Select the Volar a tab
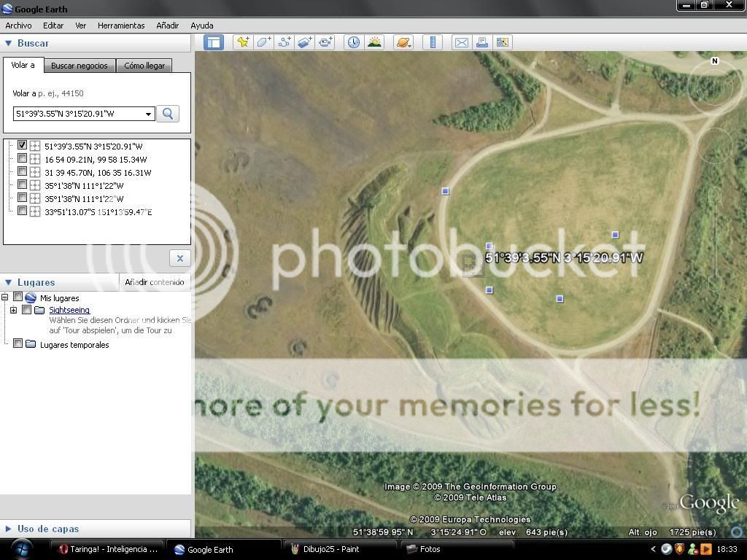747x560 pixels. [23, 65]
